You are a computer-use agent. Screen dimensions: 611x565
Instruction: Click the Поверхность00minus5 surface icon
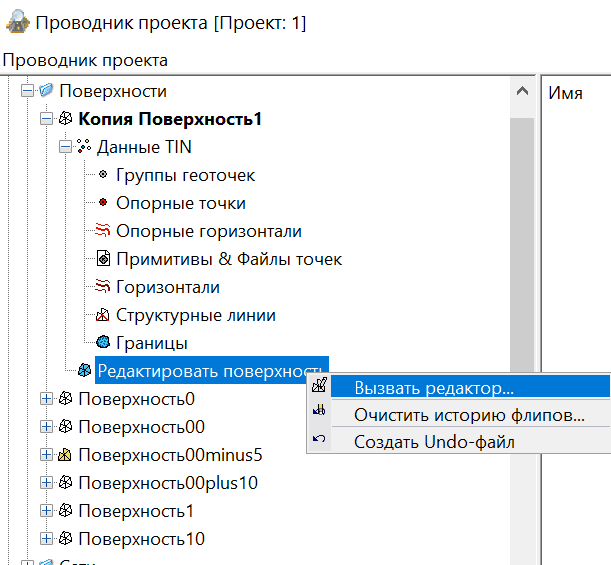pos(65,455)
